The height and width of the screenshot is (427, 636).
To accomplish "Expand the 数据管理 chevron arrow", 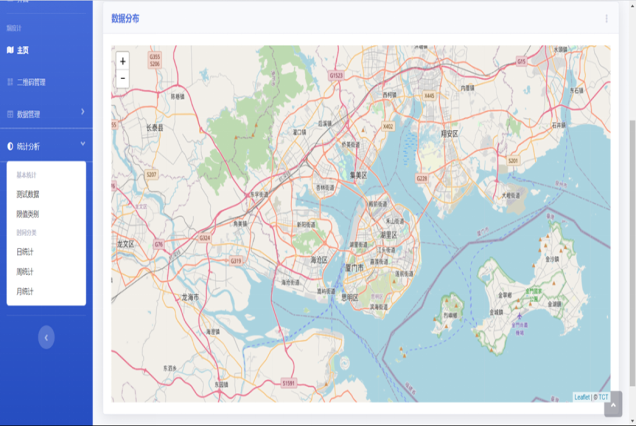I will 83,112.
